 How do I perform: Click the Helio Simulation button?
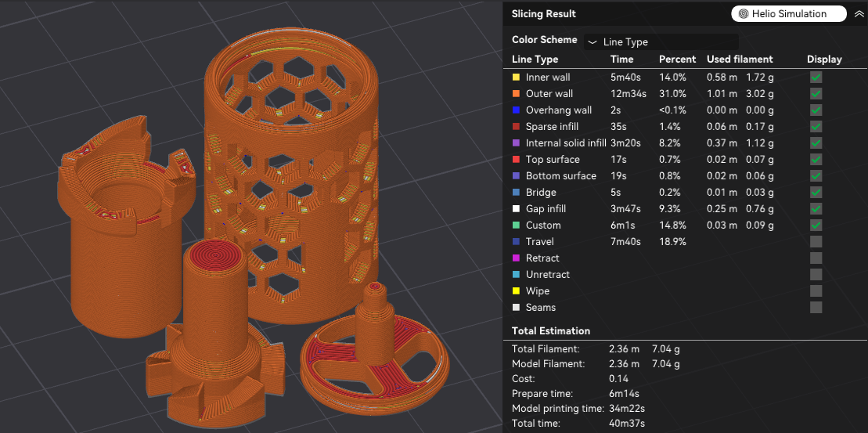tap(788, 14)
